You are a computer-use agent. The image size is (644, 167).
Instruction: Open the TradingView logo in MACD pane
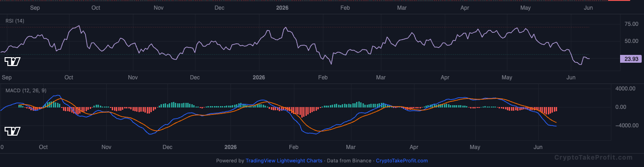click(12, 131)
